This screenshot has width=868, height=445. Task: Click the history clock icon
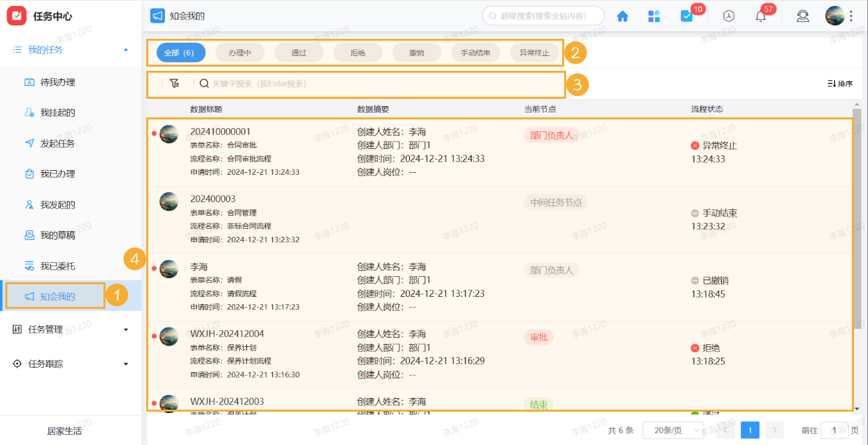tap(728, 15)
